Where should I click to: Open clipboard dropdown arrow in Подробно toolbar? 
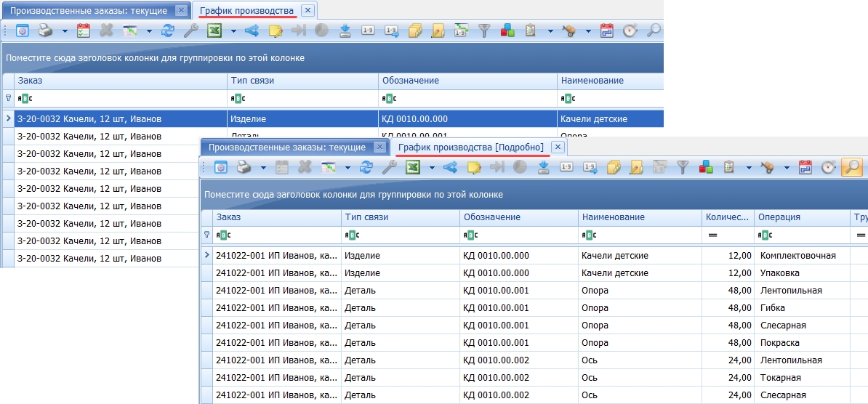tap(749, 167)
